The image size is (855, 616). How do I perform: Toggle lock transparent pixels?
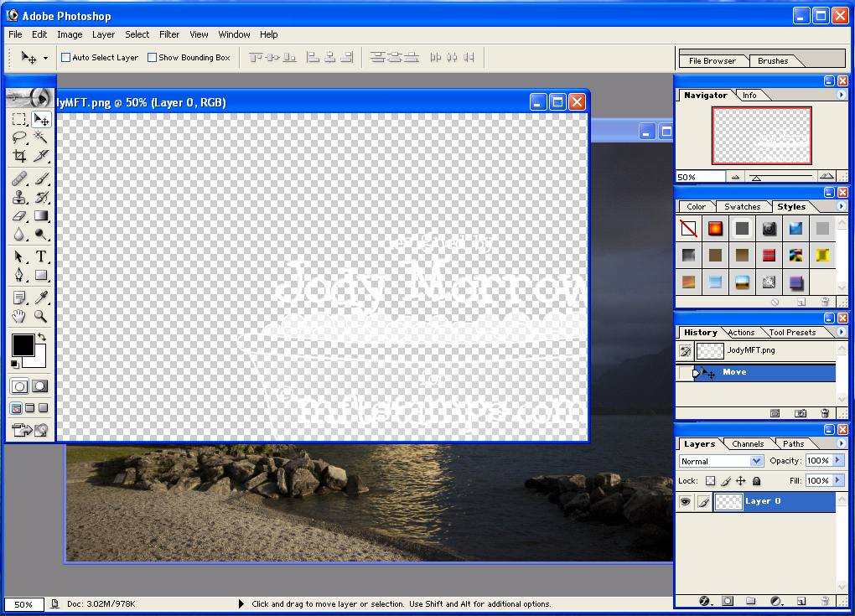710,481
